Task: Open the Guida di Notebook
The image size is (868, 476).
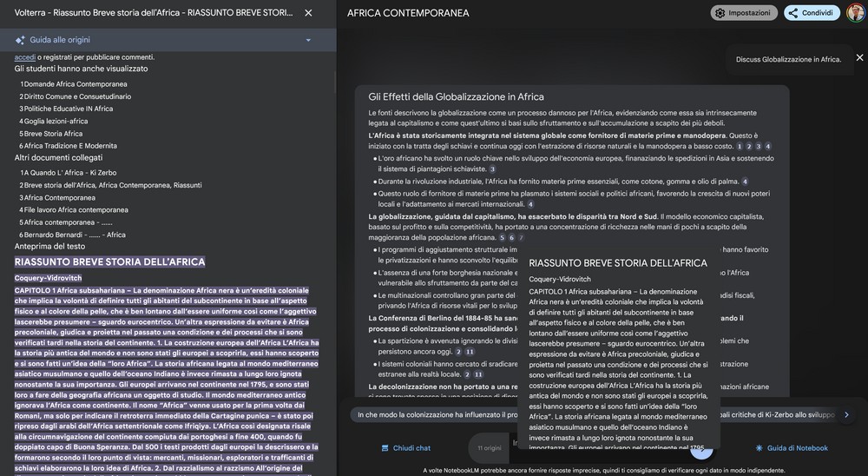Action: (x=791, y=448)
